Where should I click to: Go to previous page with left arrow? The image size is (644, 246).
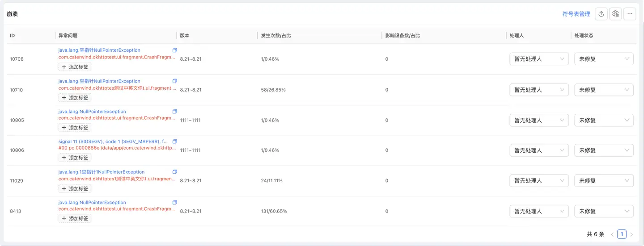(x=612, y=234)
